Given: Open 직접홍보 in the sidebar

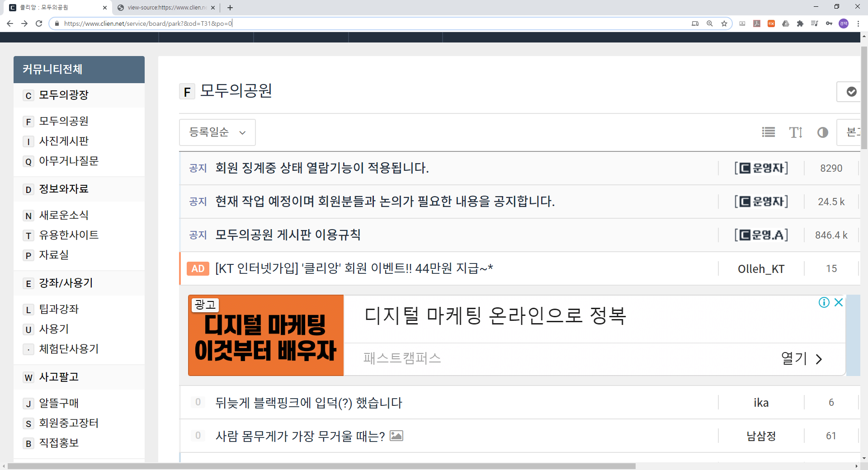Looking at the screenshot, I should coord(59,443).
